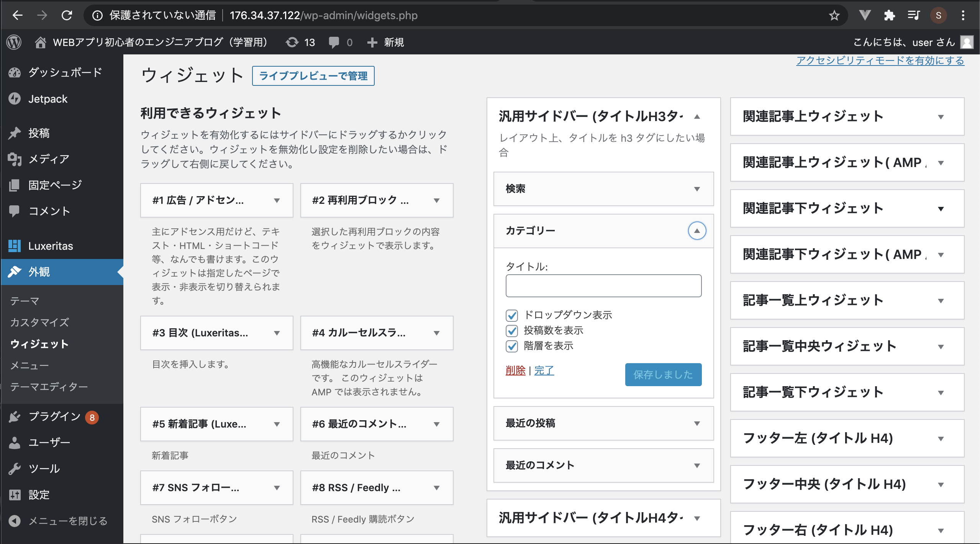The image size is (980, 544).
Task: Toggle ドロップダウン表示 checkbox
Action: point(512,315)
